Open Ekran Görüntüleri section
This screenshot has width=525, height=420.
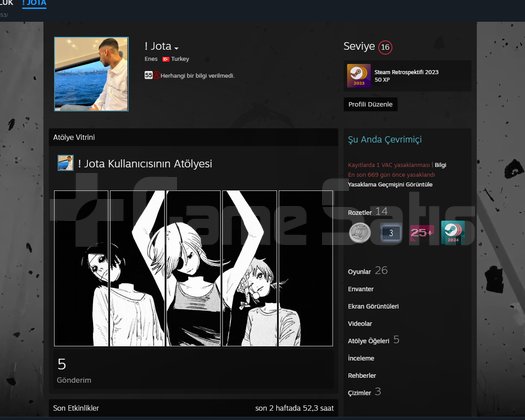(x=373, y=306)
